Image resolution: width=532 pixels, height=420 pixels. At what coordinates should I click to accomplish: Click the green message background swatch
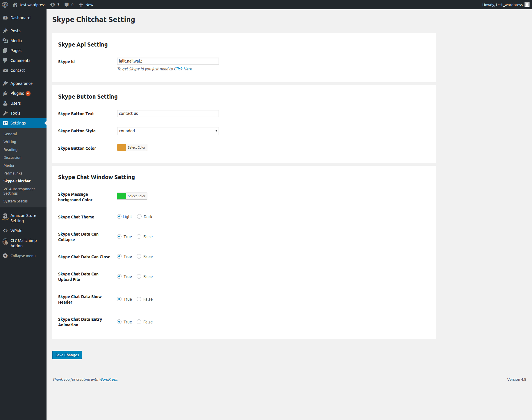click(x=122, y=196)
